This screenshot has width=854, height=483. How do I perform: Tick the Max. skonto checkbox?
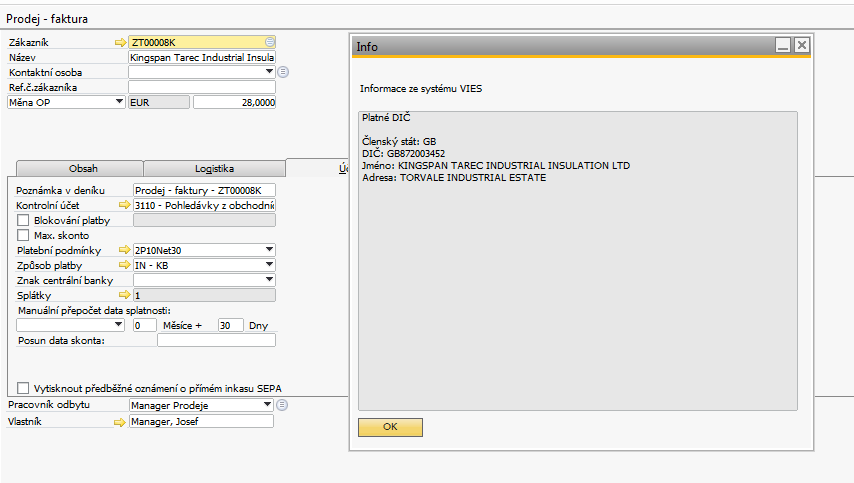click(x=23, y=235)
